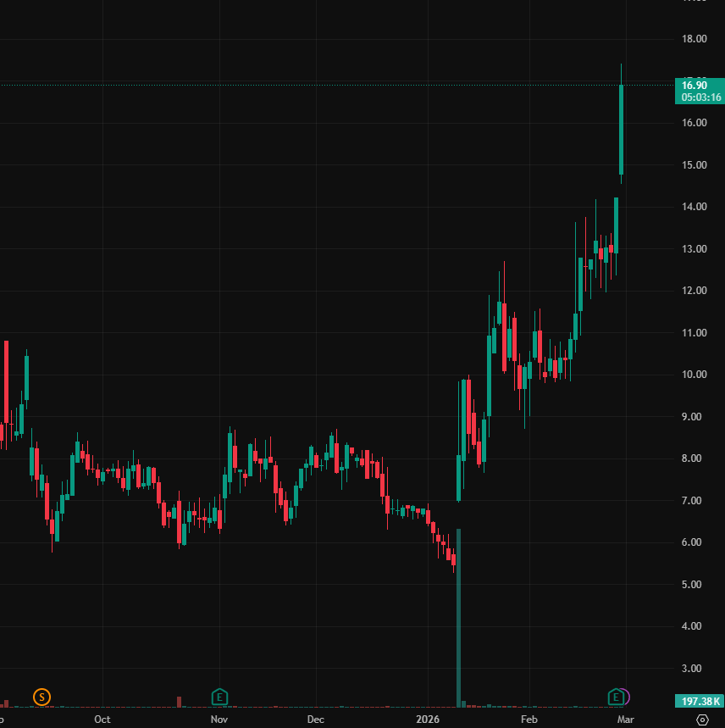Click the 10.00 price axis label
This screenshot has width=725, height=728.
pos(694,375)
